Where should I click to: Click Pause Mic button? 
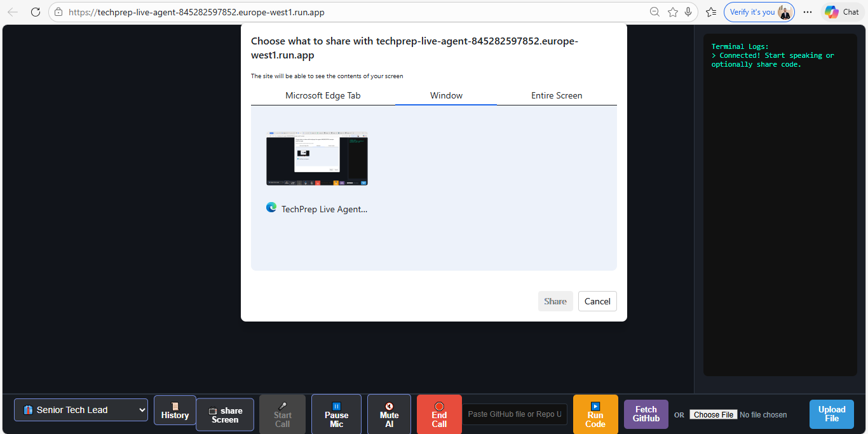pos(336,414)
